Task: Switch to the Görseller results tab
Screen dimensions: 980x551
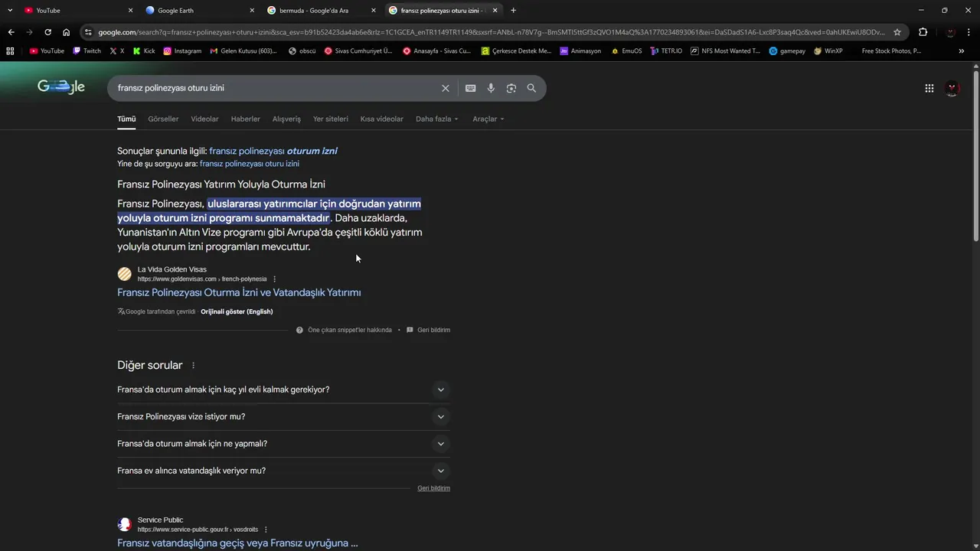Action: click(x=163, y=119)
